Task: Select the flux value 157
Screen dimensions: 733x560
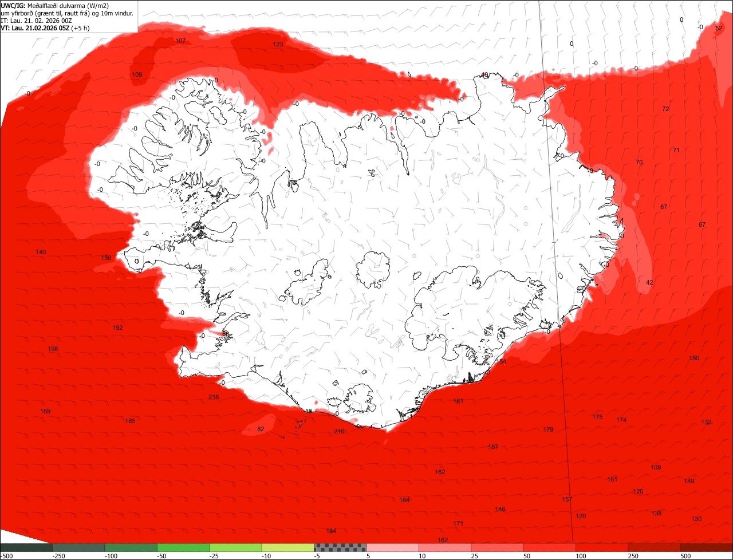Action: [x=567, y=499]
